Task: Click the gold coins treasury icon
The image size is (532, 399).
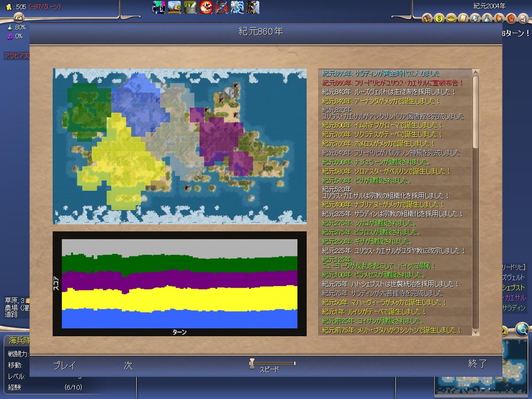Action: pos(9,7)
